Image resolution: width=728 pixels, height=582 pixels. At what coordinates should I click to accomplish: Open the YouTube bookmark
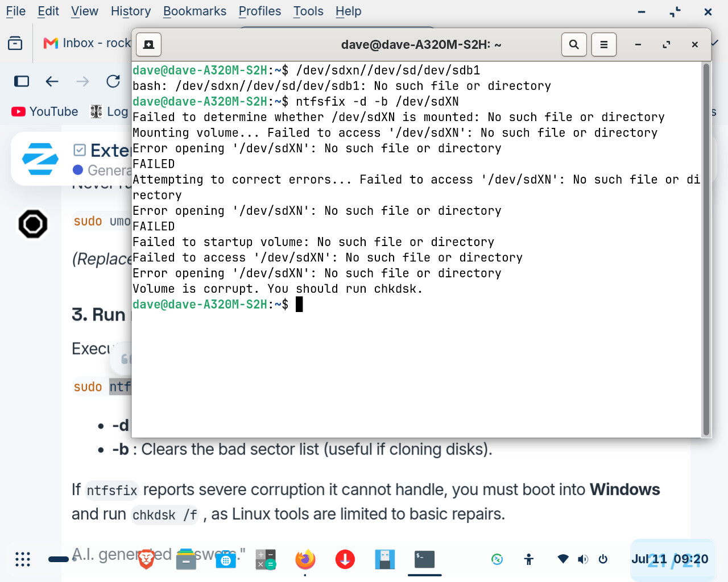tap(45, 111)
